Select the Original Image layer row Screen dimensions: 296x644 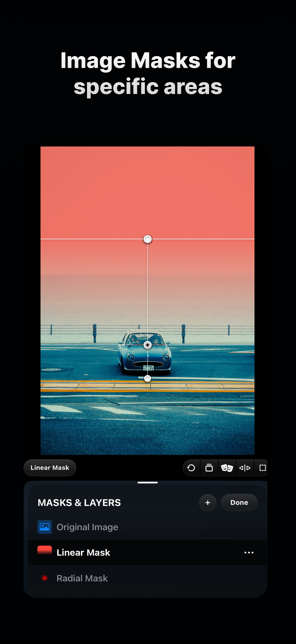pyautogui.click(x=148, y=527)
